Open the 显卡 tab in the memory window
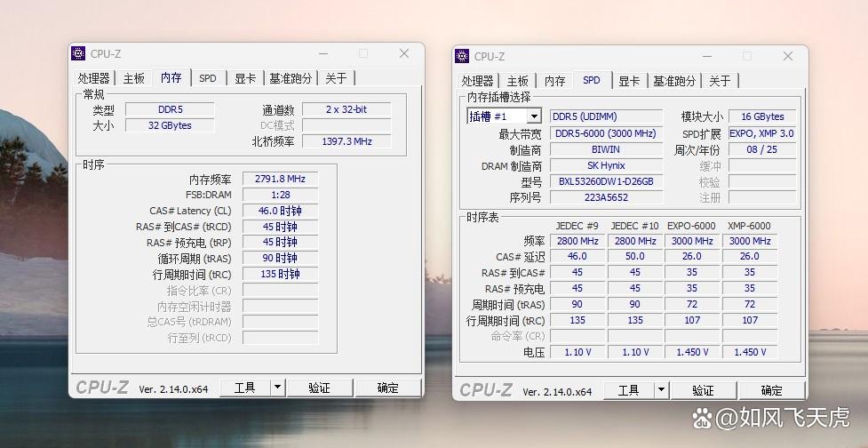This screenshot has width=868, height=448. tap(245, 78)
